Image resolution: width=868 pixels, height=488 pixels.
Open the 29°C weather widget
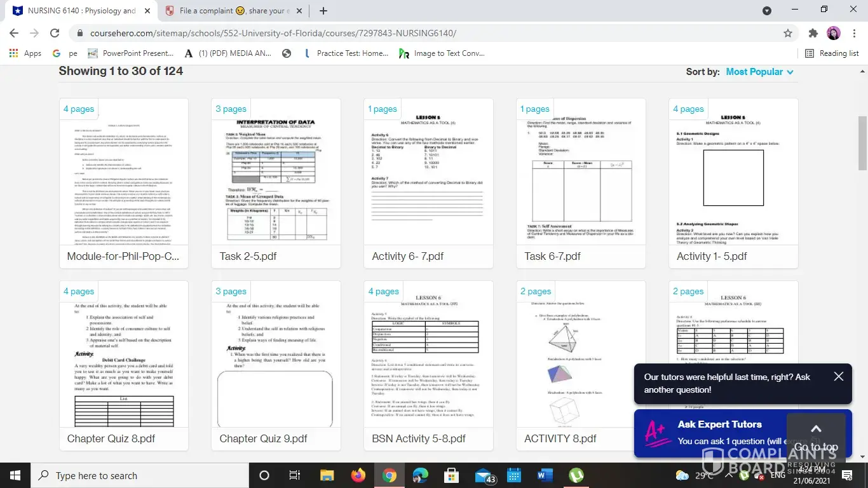(695, 475)
